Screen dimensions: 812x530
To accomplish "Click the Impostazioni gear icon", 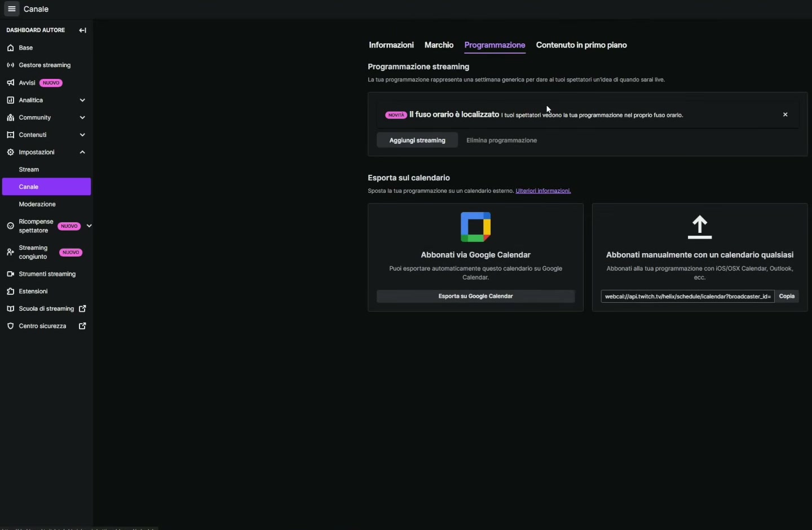I will (10, 152).
